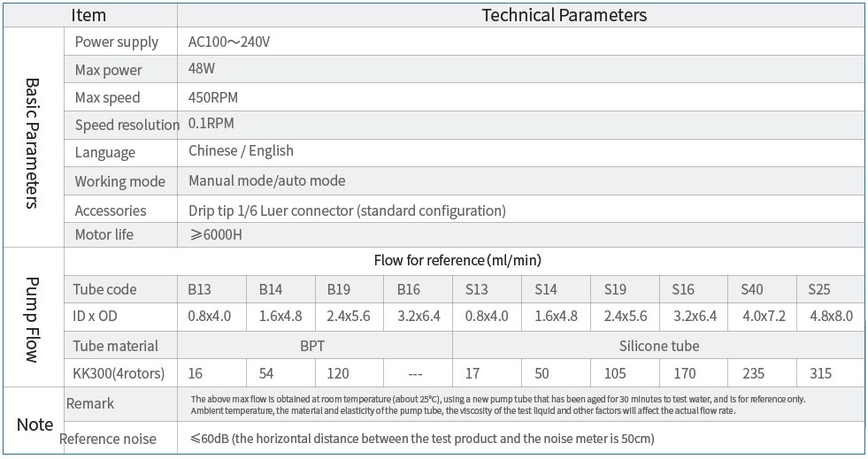Viewport: 868px width, 459px height.
Task: Click tube code S40 cell
Action: click(751, 289)
